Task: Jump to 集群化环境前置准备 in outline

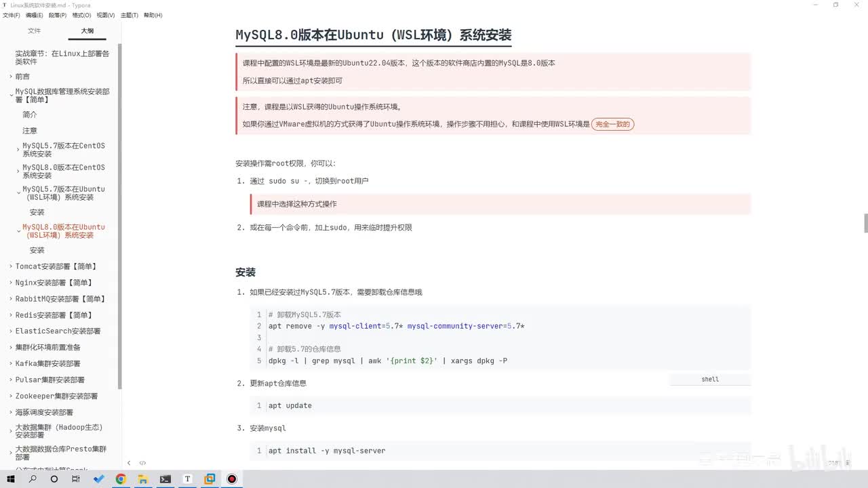Action: [x=47, y=348]
